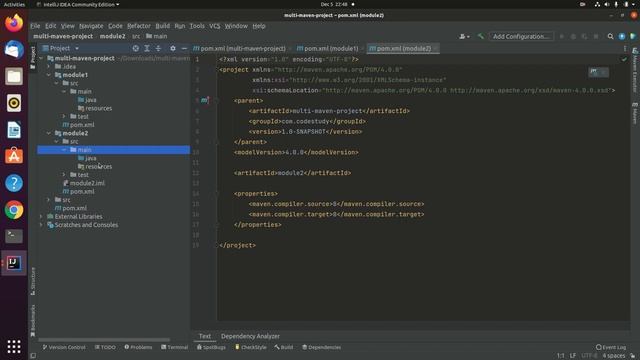Click Expand All in Project panel
640x360 pixels.
click(x=147, y=48)
